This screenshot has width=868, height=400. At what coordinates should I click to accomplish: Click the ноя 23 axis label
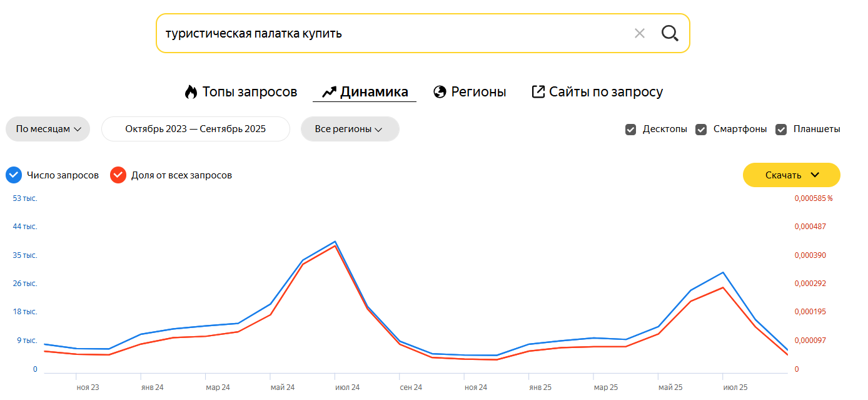coord(88,387)
